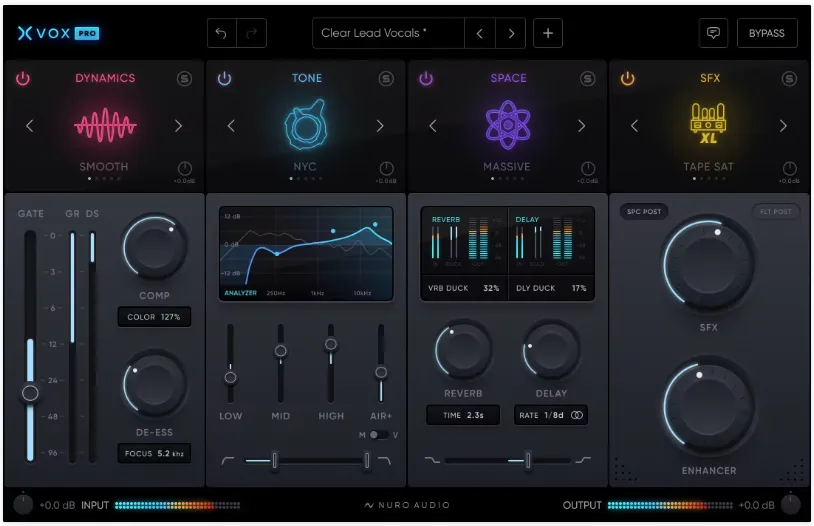The width and height of the screenshot is (814, 526).
Task: Click the MID band slider handle
Action: (x=281, y=351)
